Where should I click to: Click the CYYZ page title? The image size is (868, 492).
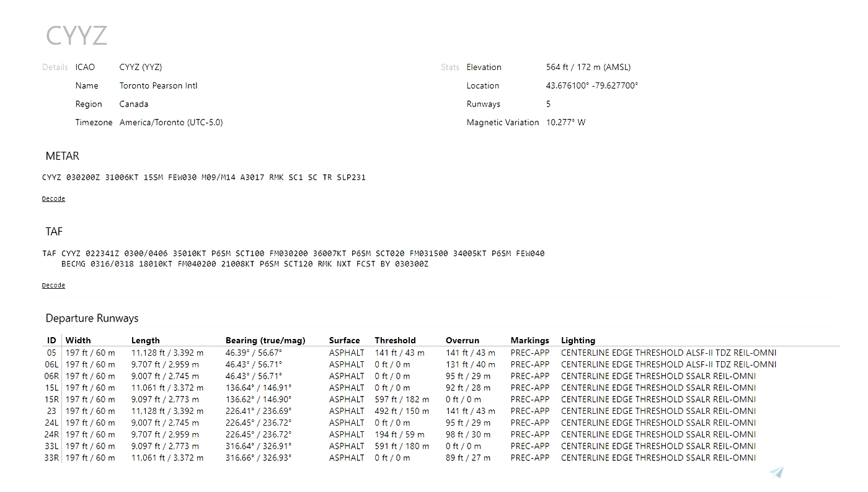click(76, 35)
